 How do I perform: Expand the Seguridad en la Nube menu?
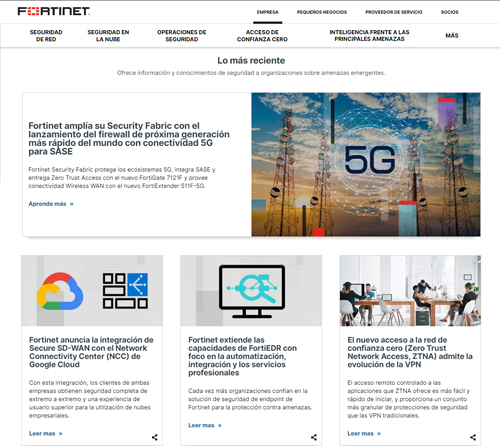[108, 36]
